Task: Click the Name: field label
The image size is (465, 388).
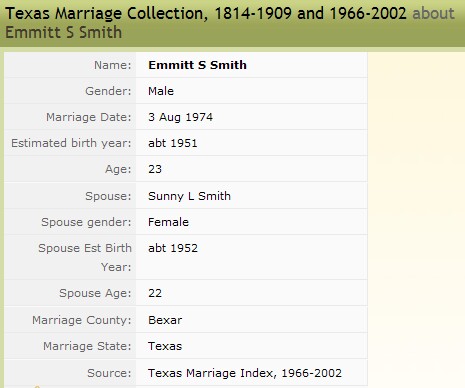Action: [113, 65]
